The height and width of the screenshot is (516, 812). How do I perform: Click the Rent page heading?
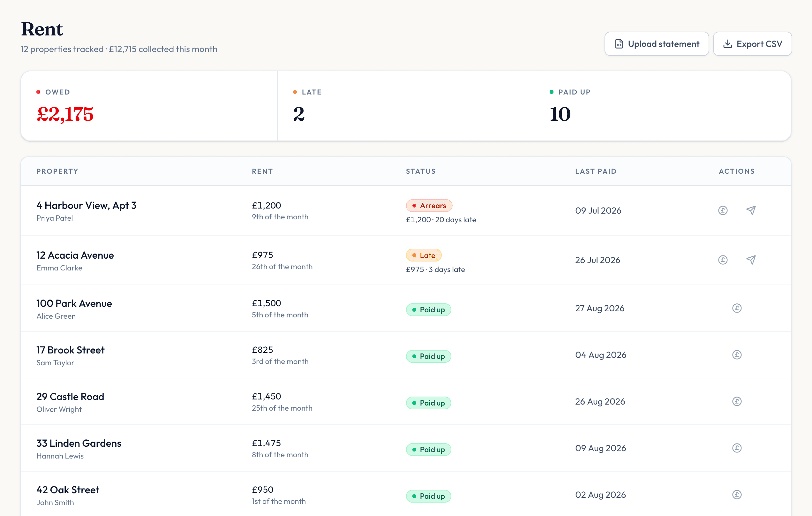click(42, 29)
